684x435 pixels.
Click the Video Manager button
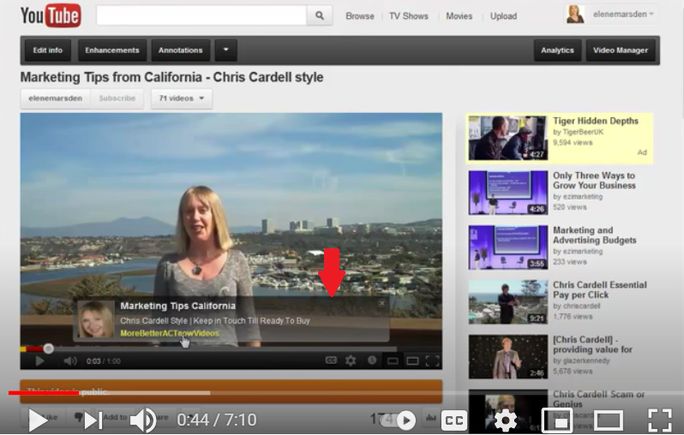(622, 50)
